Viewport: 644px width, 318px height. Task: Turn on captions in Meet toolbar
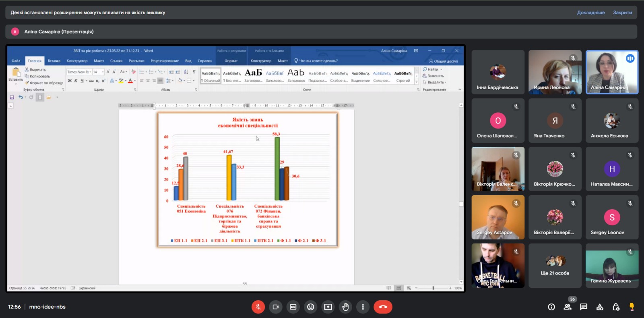pyautogui.click(x=293, y=307)
